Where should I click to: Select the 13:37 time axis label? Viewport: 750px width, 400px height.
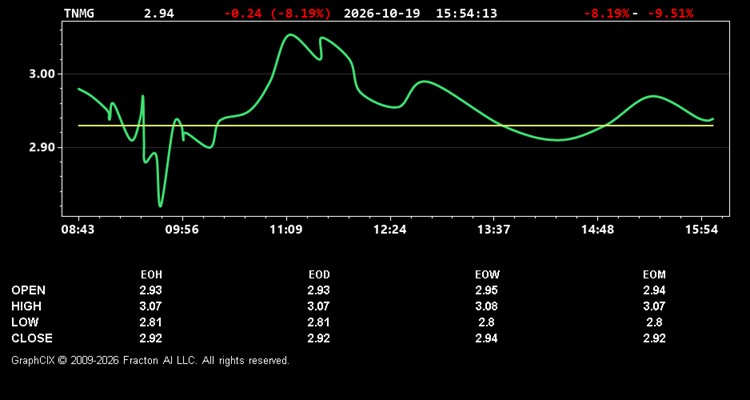click(494, 230)
